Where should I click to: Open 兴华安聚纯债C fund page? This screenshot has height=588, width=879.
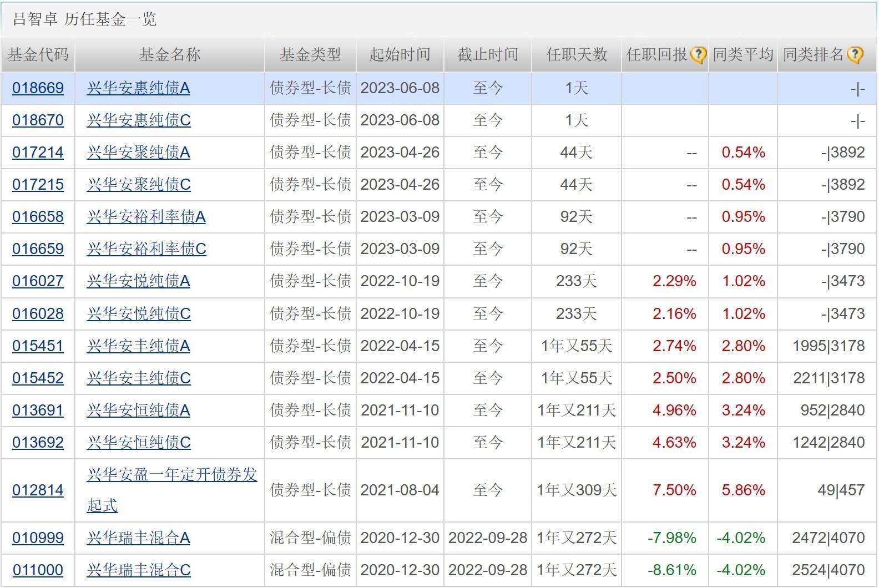[139, 185]
